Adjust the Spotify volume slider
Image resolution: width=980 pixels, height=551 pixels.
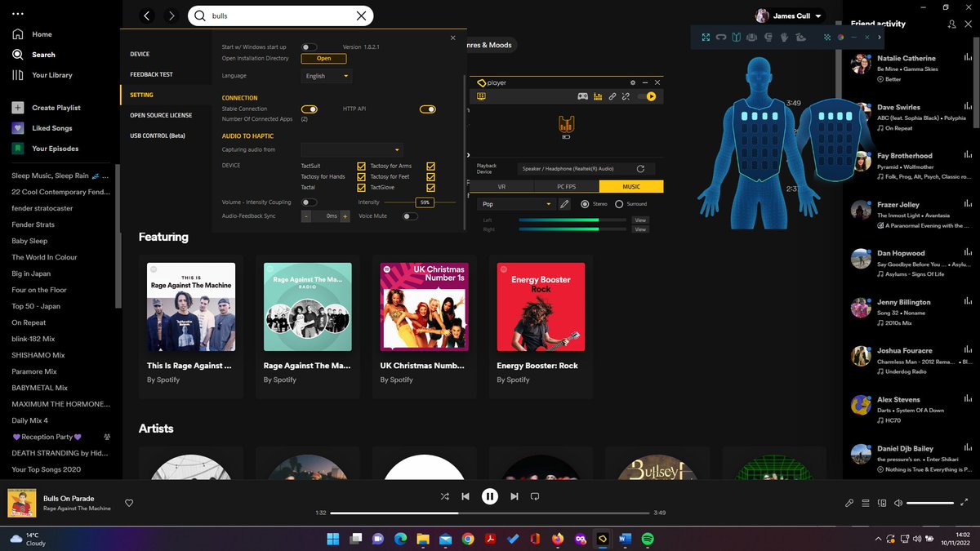click(x=930, y=503)
